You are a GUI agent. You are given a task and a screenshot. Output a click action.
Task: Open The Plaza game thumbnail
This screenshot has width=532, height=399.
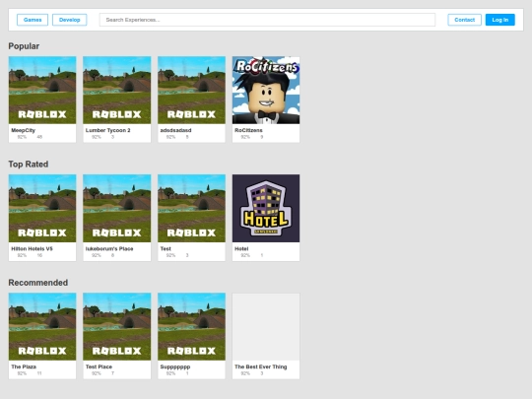42,326
